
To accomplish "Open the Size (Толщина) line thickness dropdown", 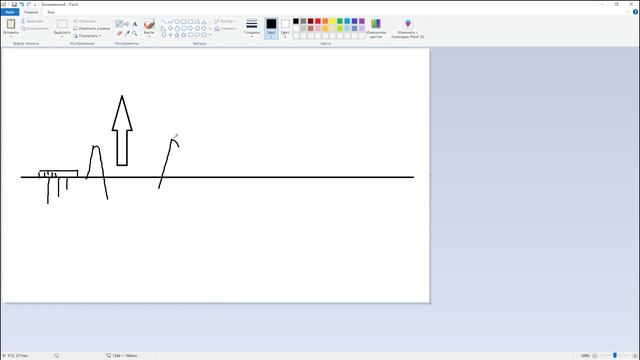I will [252, 28].
